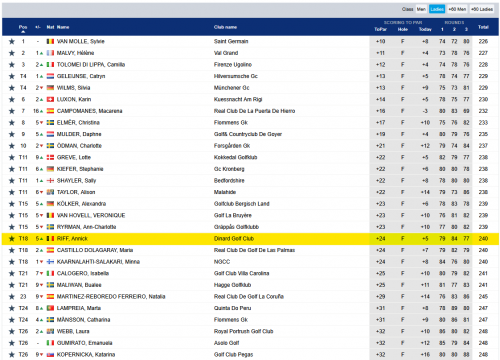Image resolution: width=500 pixels, height=360 pixels.
Task: Open player MARTINEZ-REBOREDO FERREIRO, Natalia
Action: [x=111, y=297]
